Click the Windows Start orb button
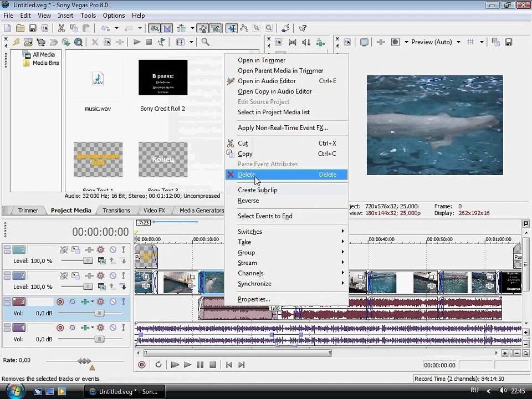This screenshot has height=399, width=532. click(14, 391)
